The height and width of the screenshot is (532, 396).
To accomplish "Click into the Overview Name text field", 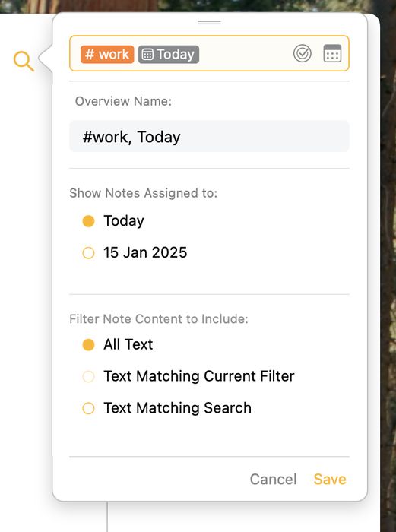I will [x=209, y=136].
